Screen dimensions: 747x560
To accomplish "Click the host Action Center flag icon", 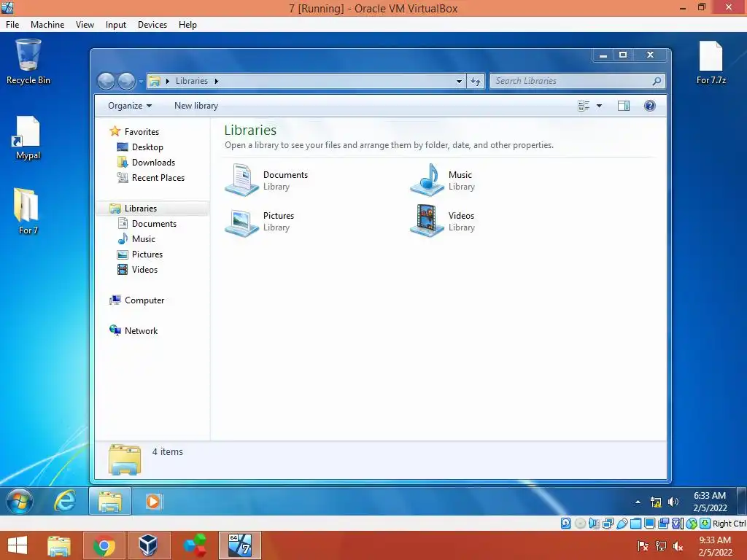I will pos(643,545).
